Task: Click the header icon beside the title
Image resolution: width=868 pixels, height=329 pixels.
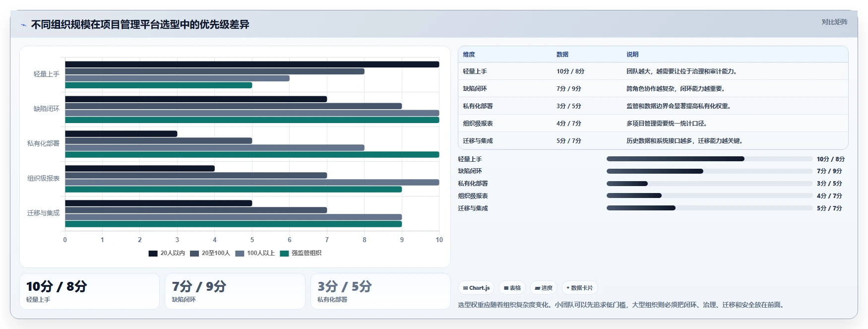Action: pyautogui.click(x=23, y=25)
